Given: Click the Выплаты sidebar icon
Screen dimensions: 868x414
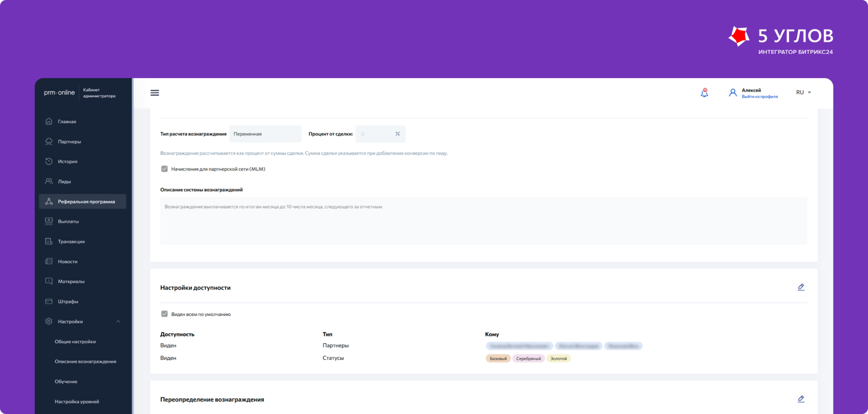Looking at the screenshot, I should pyautogui.click(x=49, y=221).
